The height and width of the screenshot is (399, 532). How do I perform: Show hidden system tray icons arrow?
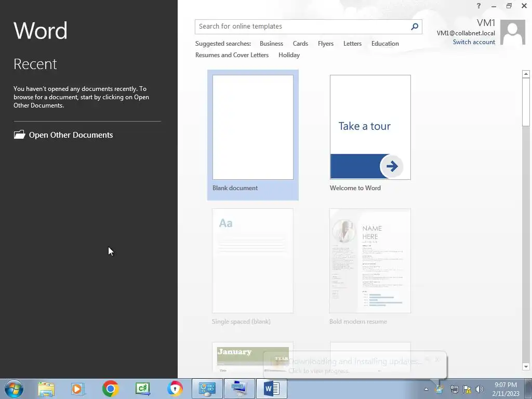pyautogui.click(x=426, y=389)
